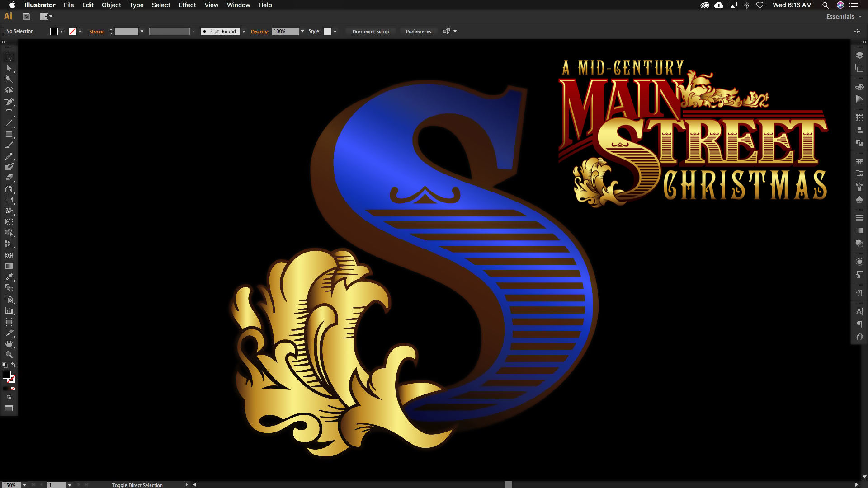
Task: Select the Magic Wand tool
Action: (9, 79)
